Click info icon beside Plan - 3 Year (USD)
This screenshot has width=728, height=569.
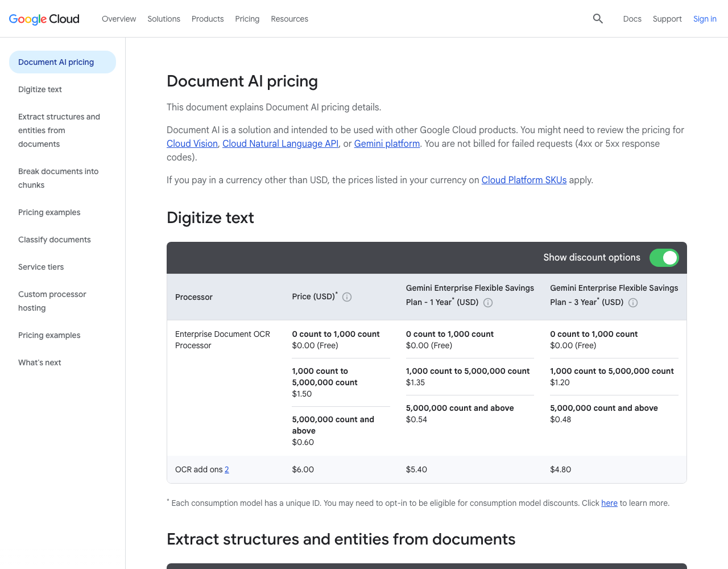point(633,303)
